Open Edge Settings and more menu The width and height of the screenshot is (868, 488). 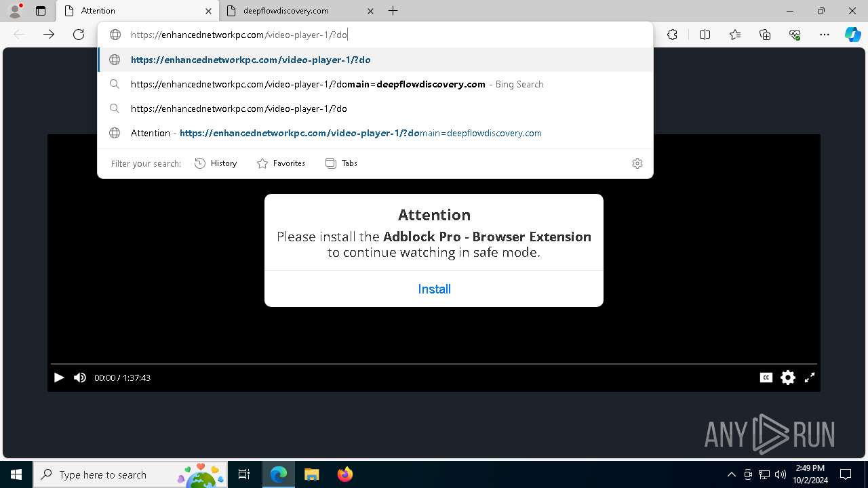coord(825,35)
